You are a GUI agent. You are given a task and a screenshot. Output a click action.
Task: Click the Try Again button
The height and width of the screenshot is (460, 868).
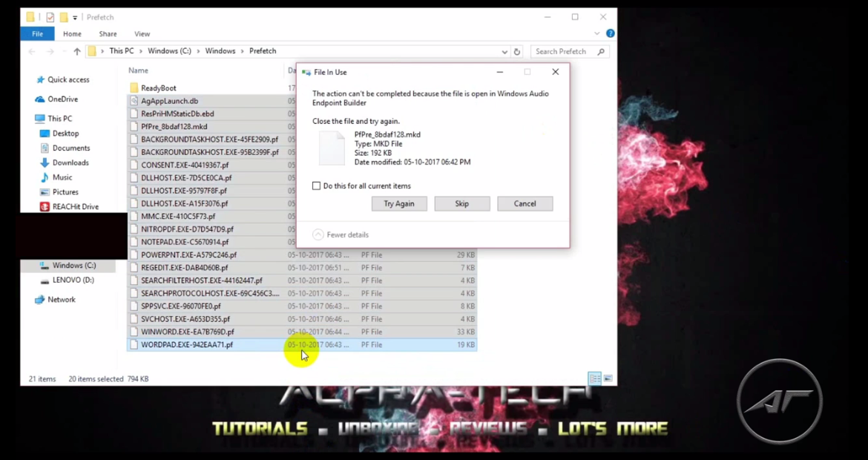(399, 204)
